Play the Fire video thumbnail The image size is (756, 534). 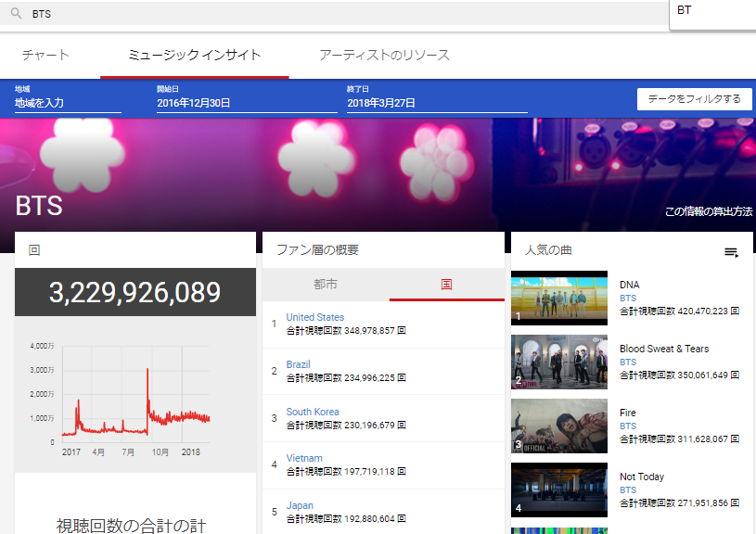coord(559,426)
